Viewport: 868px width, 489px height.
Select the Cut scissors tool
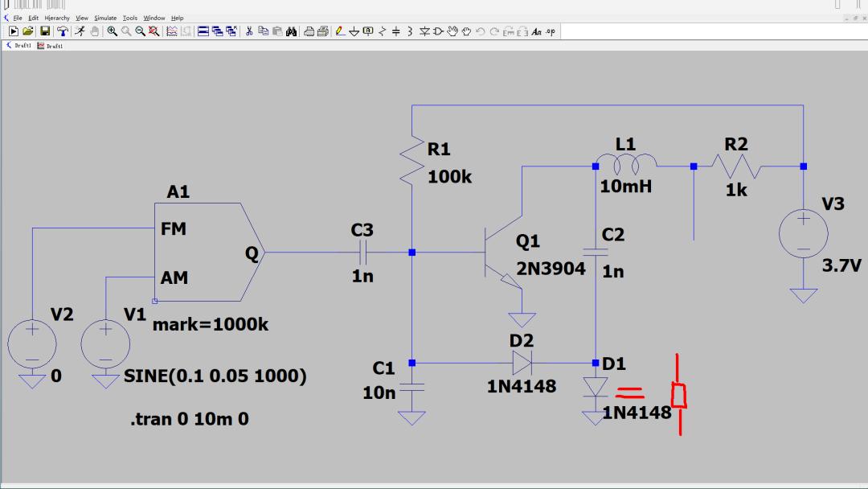coord(249,31)
